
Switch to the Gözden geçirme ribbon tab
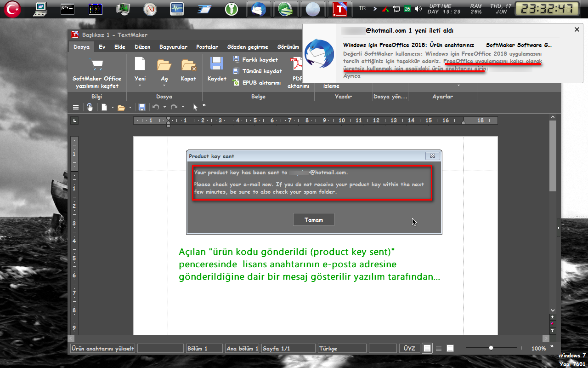coord(248,47)
